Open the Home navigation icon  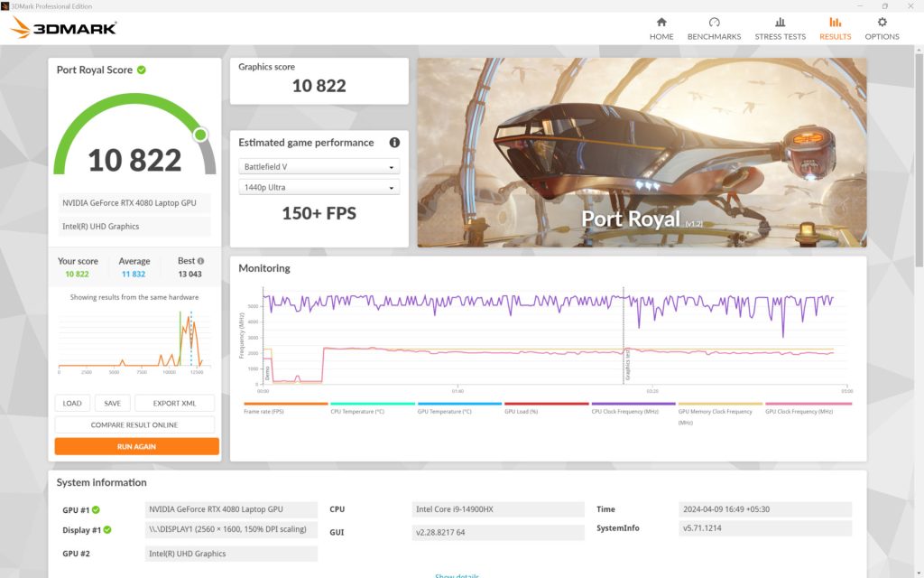(x=661, y=23)
